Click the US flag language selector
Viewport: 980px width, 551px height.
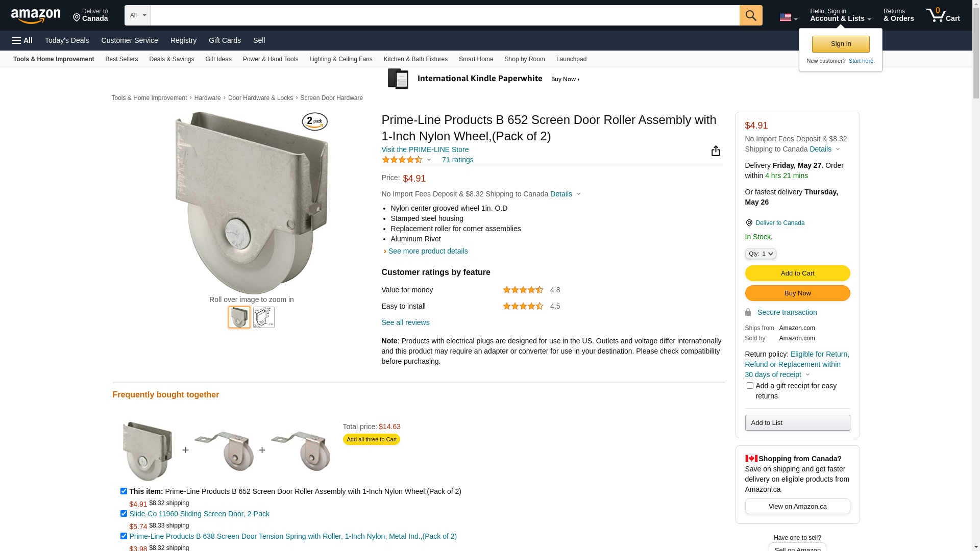pos(788,18)
